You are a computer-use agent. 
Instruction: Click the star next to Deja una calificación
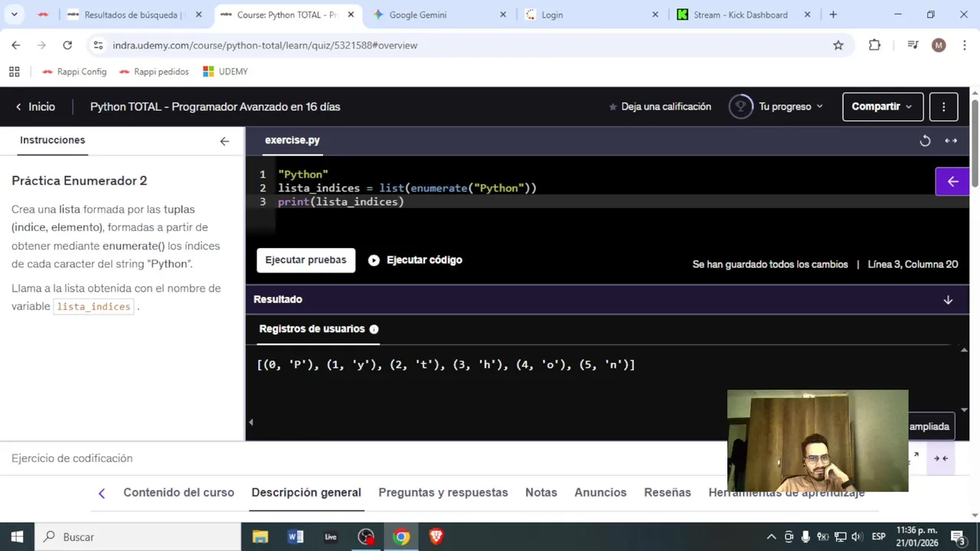point(612,107)
